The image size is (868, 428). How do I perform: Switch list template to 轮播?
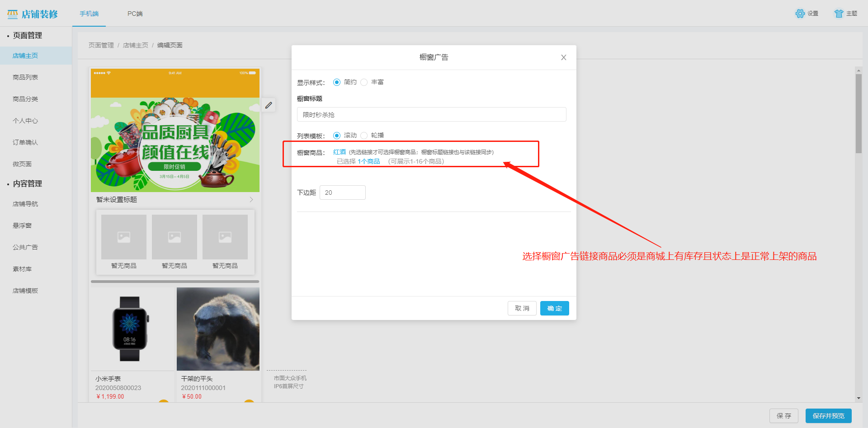364,135
